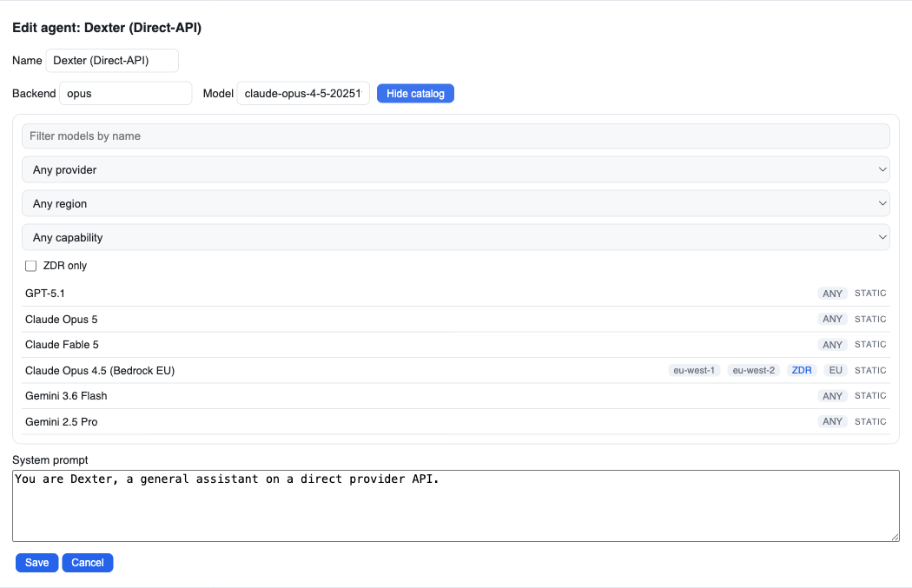The height and width of the screenshot is (588, 912).
Task: Click STATIC label on Claude Opus 4.5 row
Action: (x=870, y=370)
